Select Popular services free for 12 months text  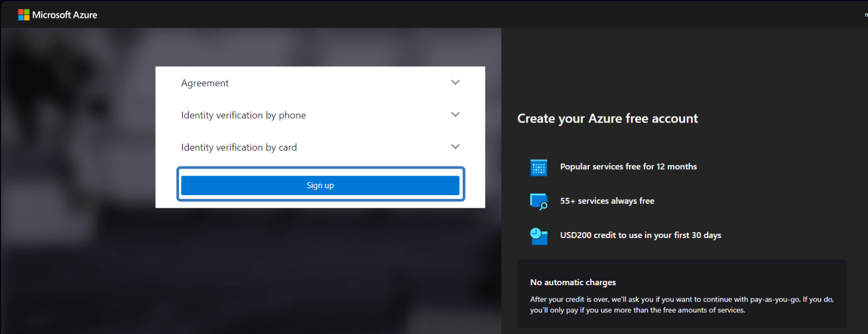point(628,166)
